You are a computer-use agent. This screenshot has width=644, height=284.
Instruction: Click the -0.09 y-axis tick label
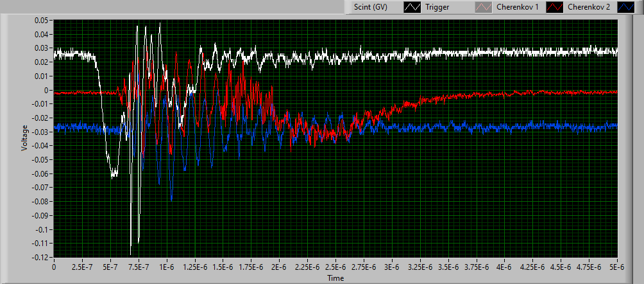[x=42, y=215]
